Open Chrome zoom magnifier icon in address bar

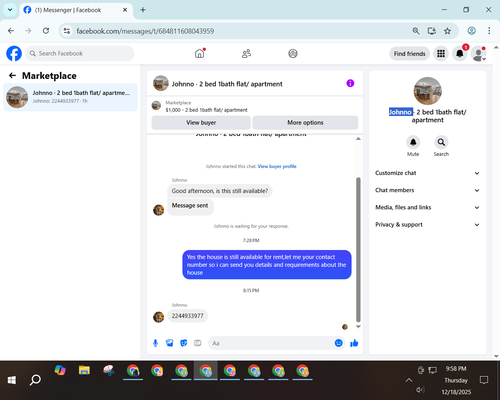coord(416,31)
